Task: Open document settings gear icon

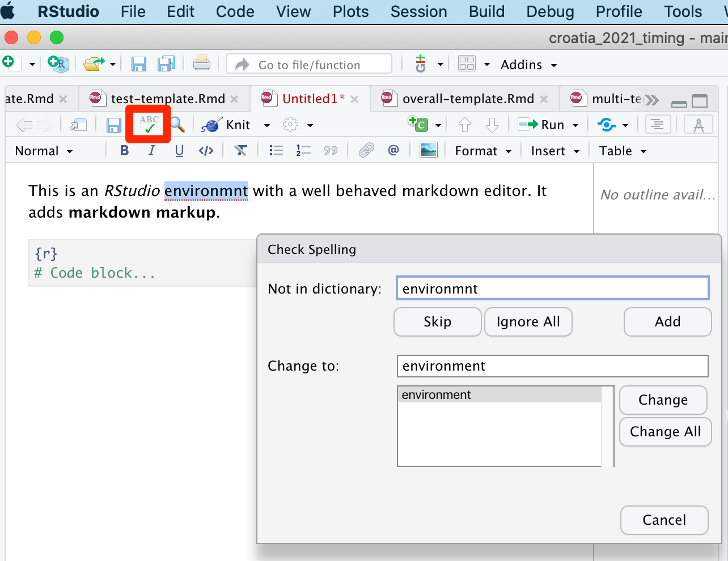Action: click(290, 125)
